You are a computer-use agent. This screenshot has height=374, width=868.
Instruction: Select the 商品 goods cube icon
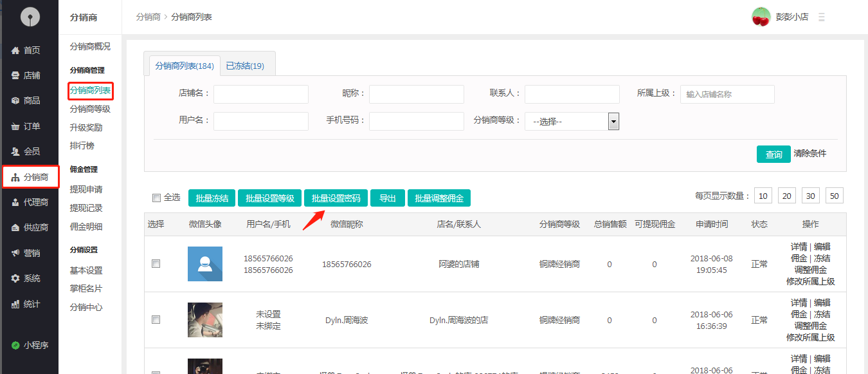tap(15, 100)
